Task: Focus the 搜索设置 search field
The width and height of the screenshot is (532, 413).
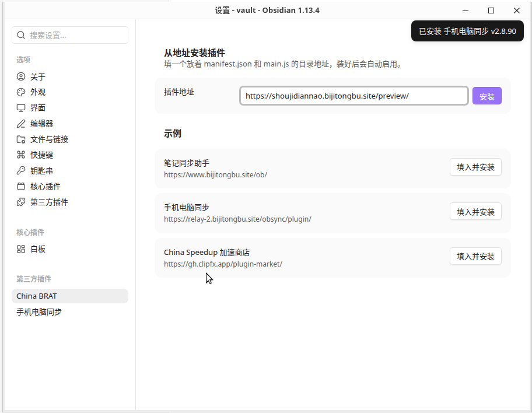Action: click(70, 36)
